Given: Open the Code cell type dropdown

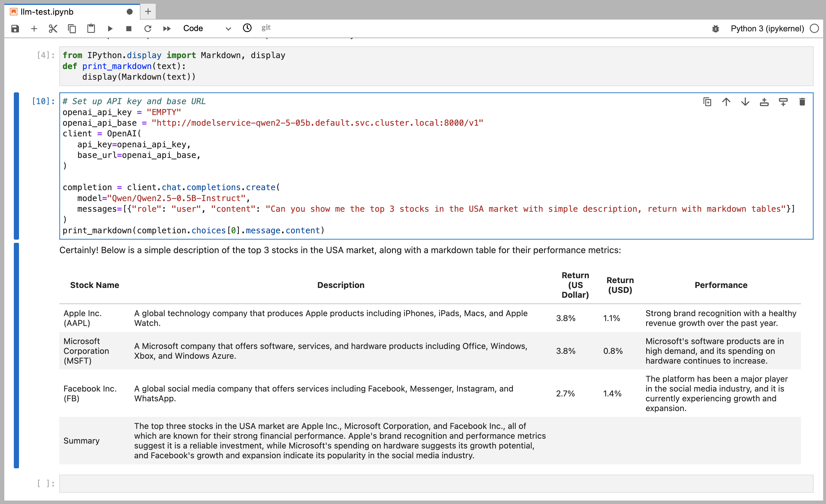Looking at the screenshot, I should coord(207,28).
